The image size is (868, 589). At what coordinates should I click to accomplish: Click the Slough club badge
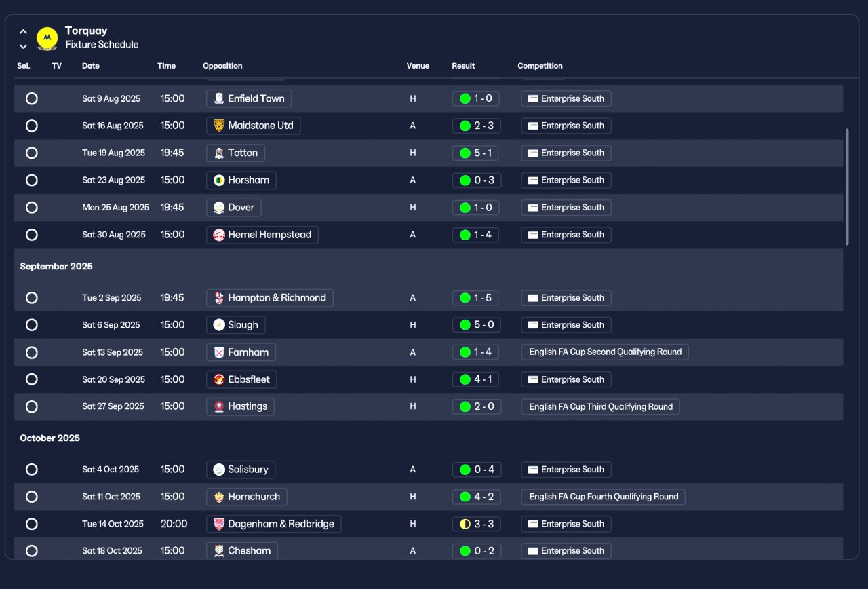(218, 324)
